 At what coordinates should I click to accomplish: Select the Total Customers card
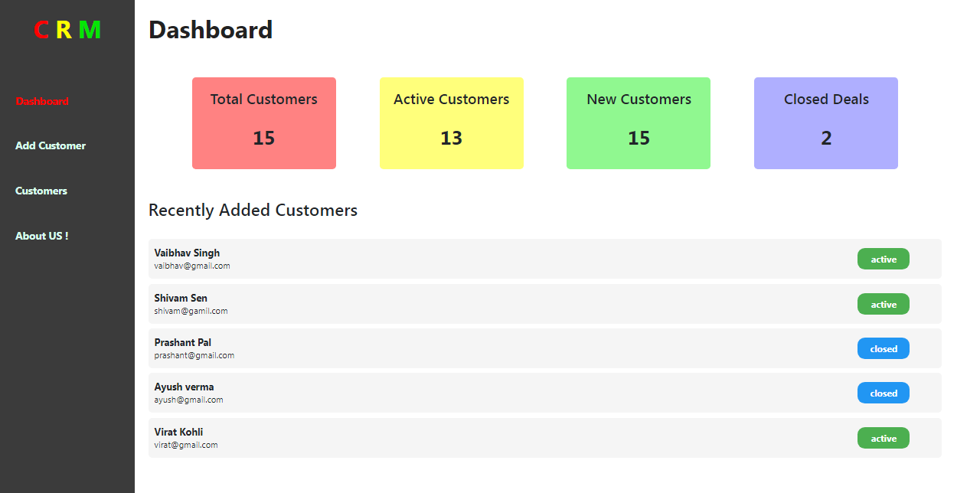coord(264,123)
